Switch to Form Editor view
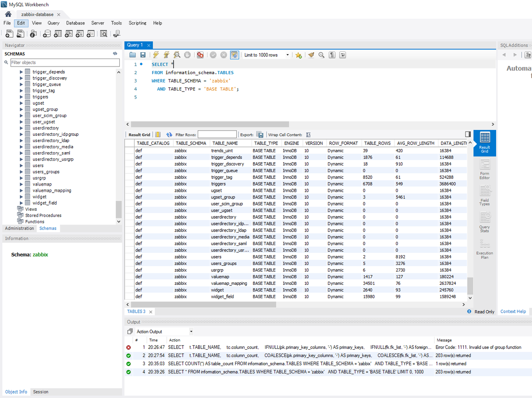Image resolution: width=532 pixels, height=398 pixels. tap(485, 169)
